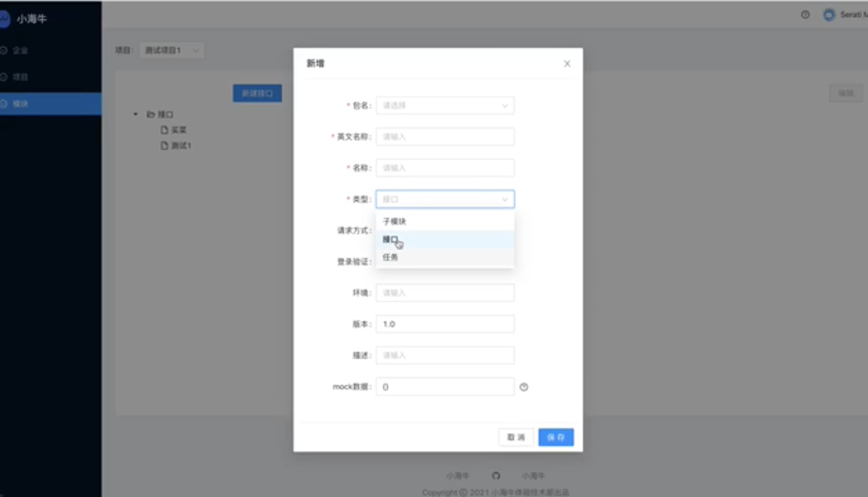Open the 包名 select dropdown
The width and height of the screenshot is (868, 497).
[445, 105]
